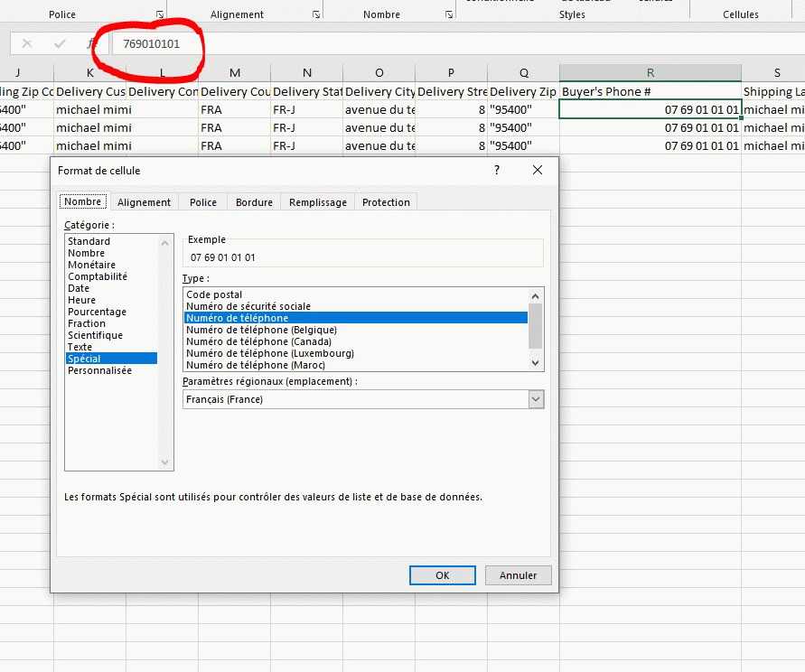Select column R header
The height and width of the screenshot is (672, 805).
pyautogui.click(x=651, y=73)
